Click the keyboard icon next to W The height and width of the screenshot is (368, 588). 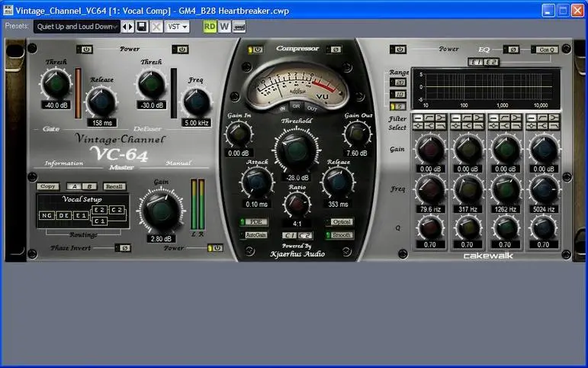pos(239,27)
